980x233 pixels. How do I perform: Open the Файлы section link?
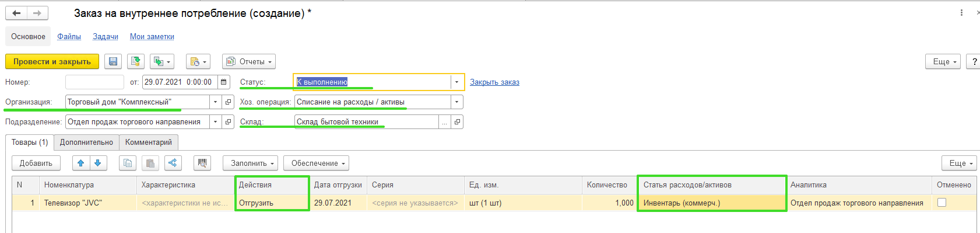click(69, 36)
